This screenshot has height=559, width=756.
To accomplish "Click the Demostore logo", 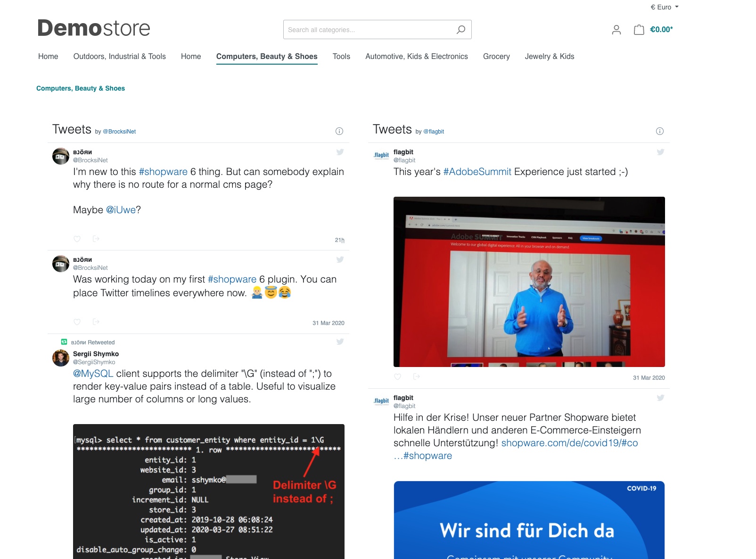I will click(x=94, y=28).
